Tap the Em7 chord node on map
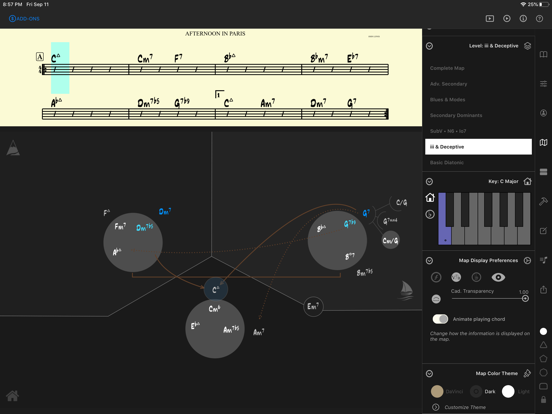The height and width of the screenshot is (414, 552). pyautogui.click(x=313, y=307)
